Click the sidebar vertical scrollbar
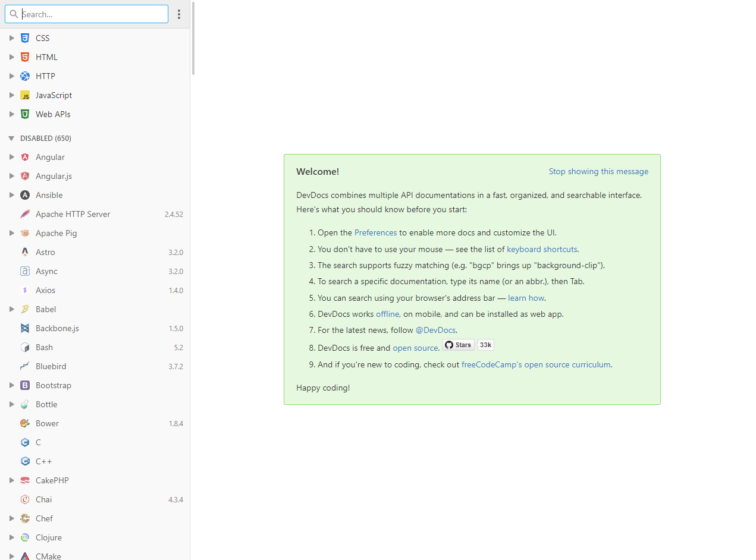 [x=193, y=39]
